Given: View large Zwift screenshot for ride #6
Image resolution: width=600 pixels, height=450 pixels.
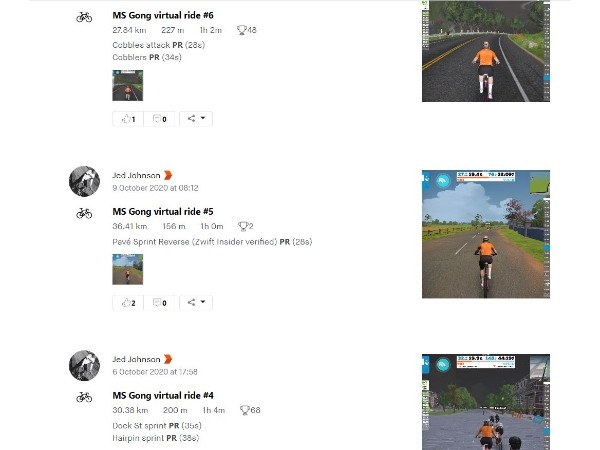Looking at the screenshot, I should pos(486,51).
